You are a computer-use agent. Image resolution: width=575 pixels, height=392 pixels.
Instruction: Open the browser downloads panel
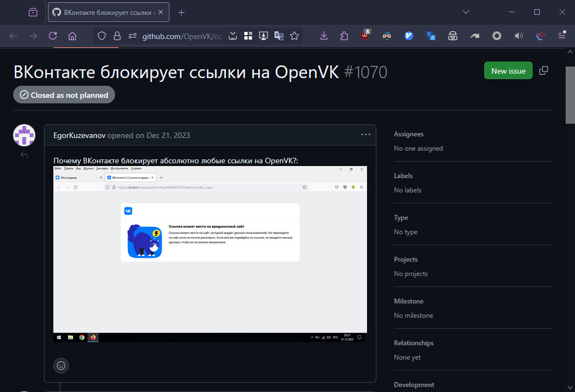tap(324, 36)
